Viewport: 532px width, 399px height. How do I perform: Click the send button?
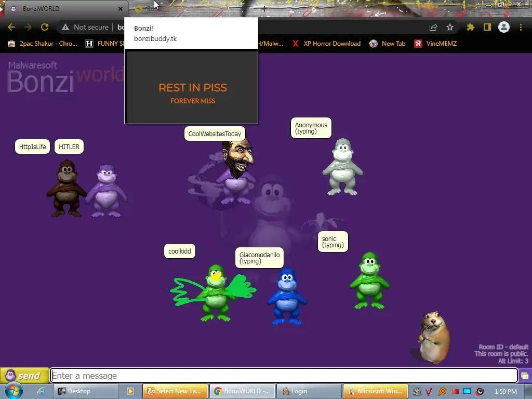click(24, 376)
